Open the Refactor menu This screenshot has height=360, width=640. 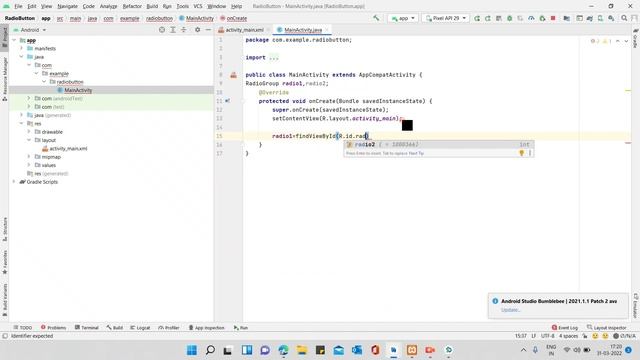coord(132,6)
